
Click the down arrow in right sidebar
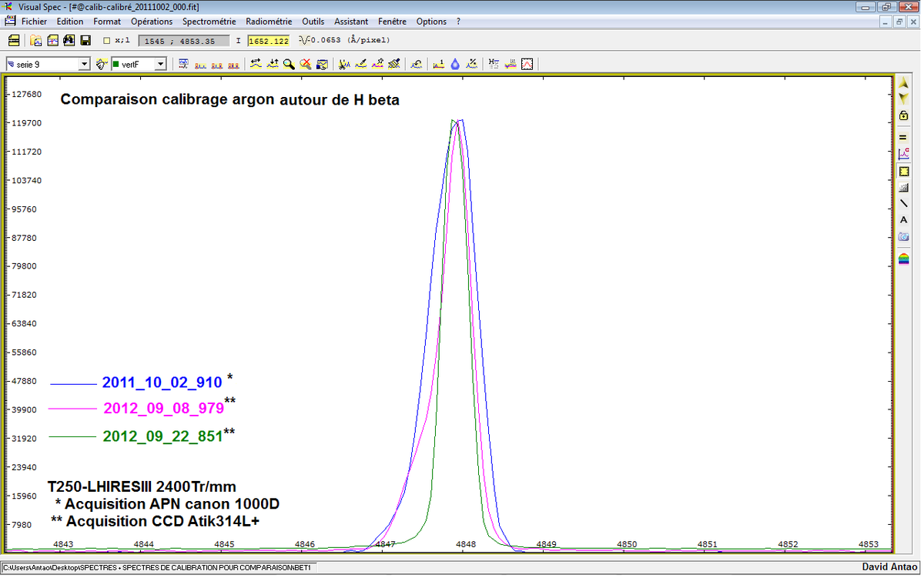click(904, 99)
